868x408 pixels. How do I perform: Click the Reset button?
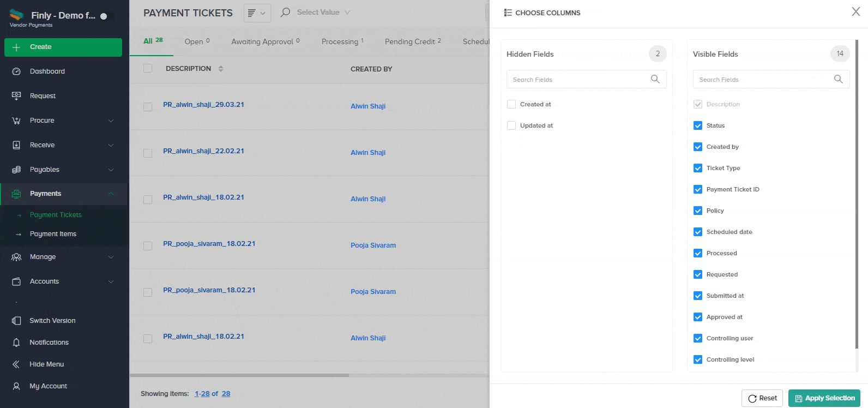(x=762, y=398)
